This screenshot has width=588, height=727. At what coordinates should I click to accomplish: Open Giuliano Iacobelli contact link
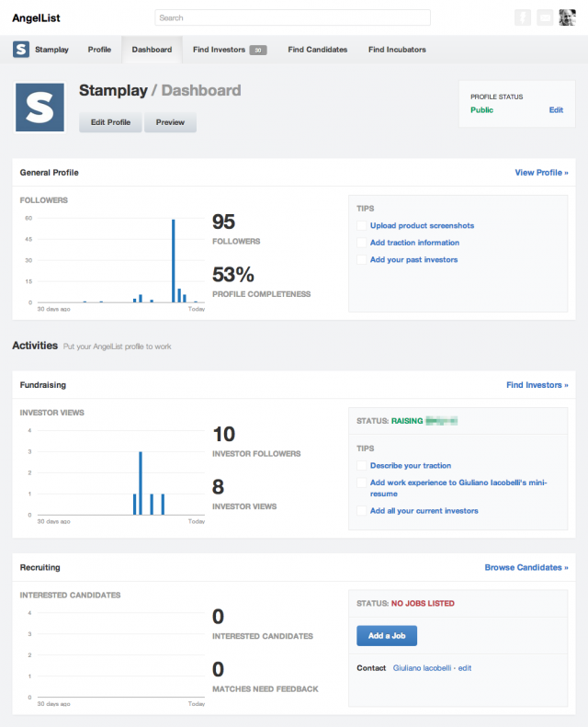pyautogui.click(x=422, y=668)
